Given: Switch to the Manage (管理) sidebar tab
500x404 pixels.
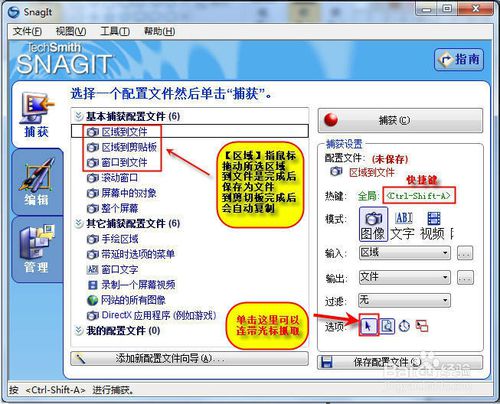Looking at the screenshot, I should tap(37, 249).
